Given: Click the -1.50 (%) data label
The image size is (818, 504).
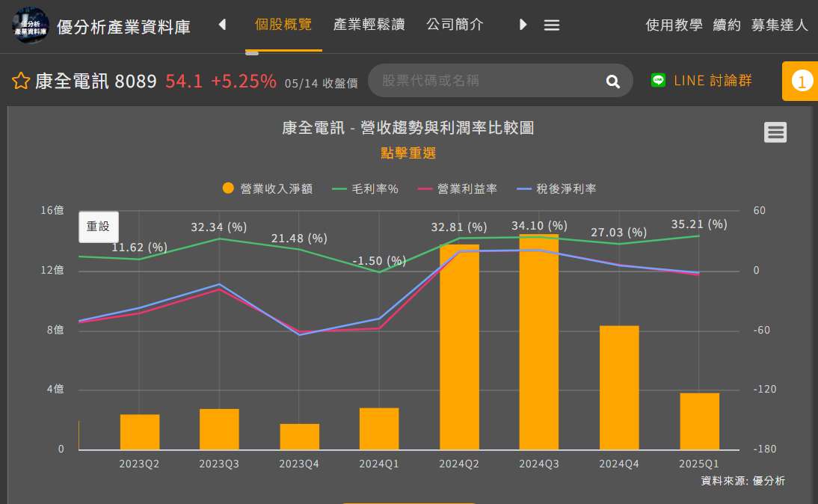Looking at the screenshot, I should pos(379,261).
